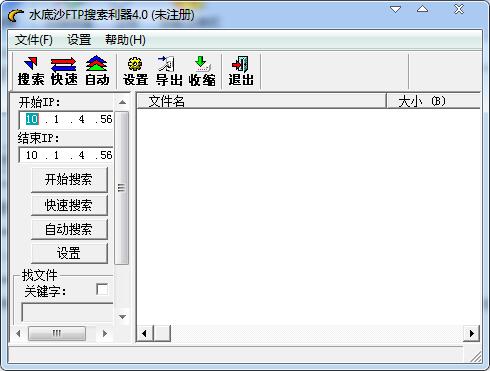Minimize window with down-triangle title button

click(396, 9)
